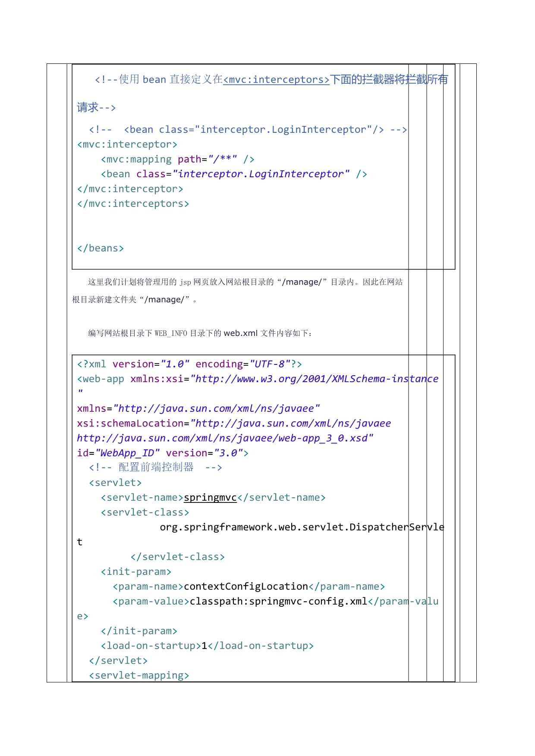Select the mvc:mapping path="/**" line

pos(177,160)
